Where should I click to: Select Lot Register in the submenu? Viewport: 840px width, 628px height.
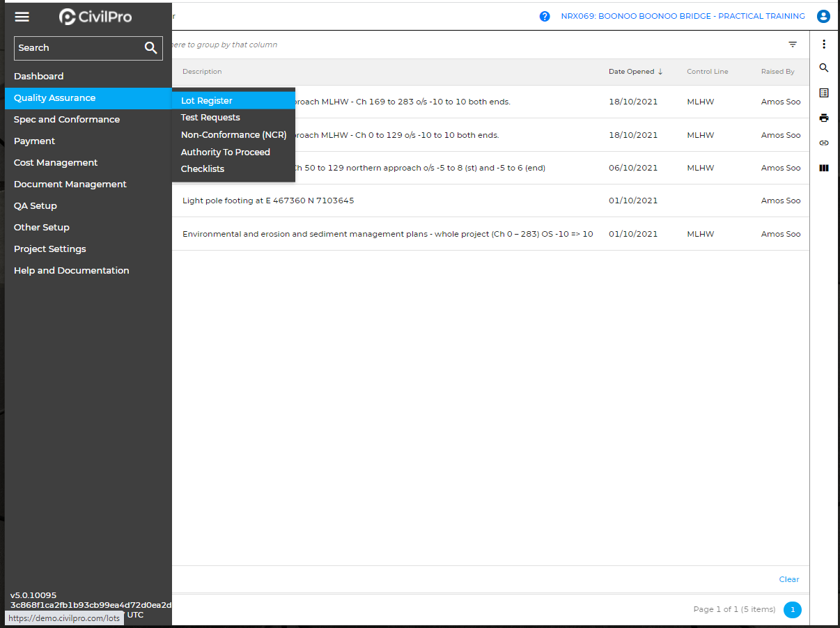233,101
